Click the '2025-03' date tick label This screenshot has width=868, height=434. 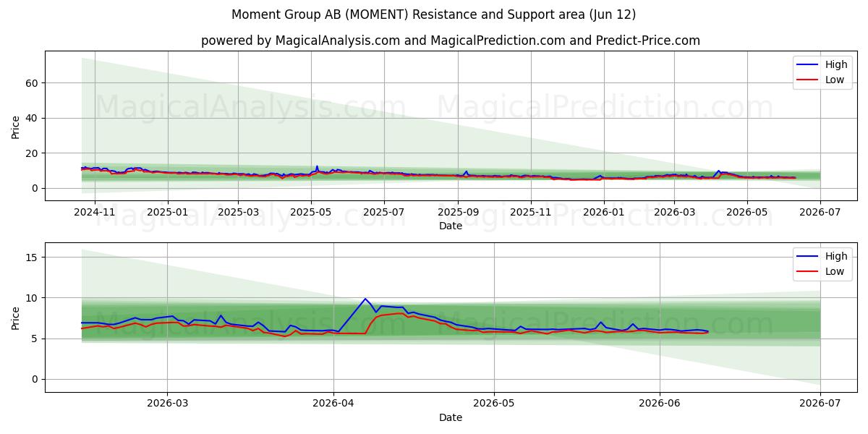coord(238,213)
